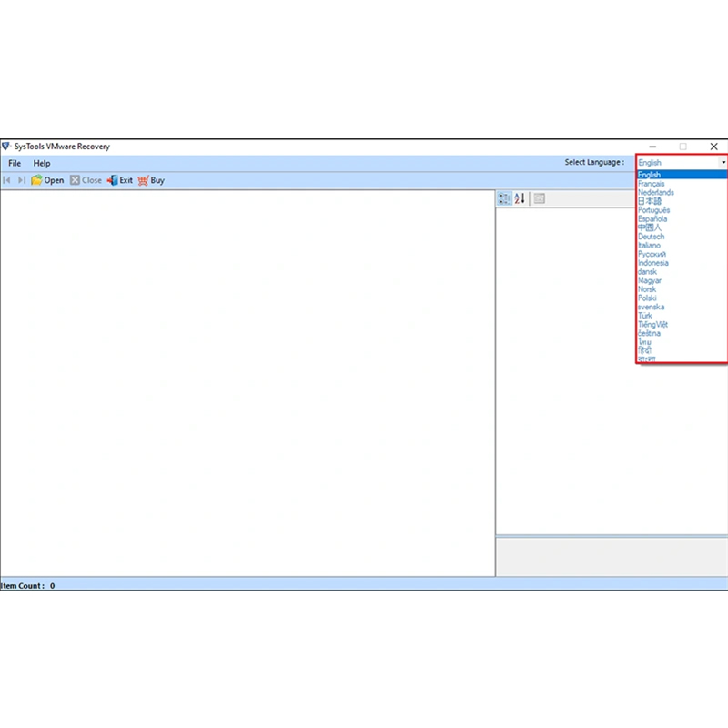
Task: Go to first item navigation arrow
Action: click(x=6, y=180)
